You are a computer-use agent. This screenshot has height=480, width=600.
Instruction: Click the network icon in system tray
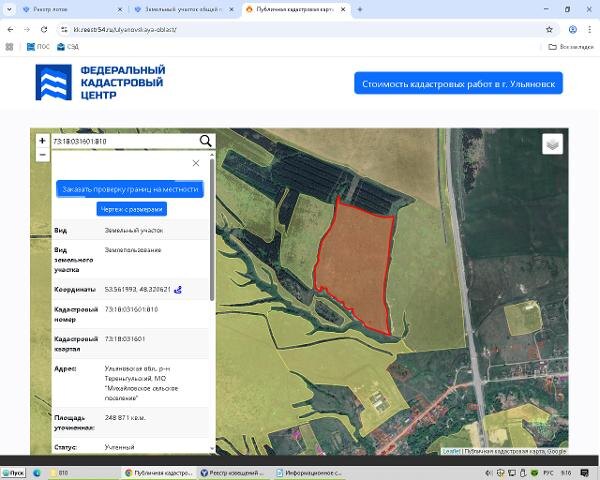(512, 473)
